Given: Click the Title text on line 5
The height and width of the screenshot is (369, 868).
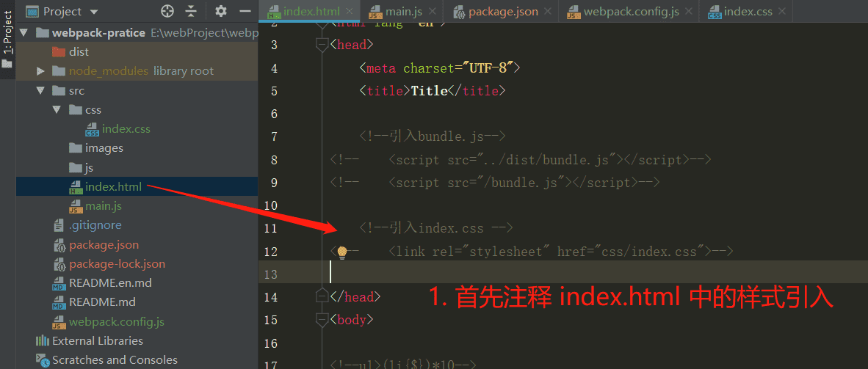Looking at the screenshot, I should 429,91.
